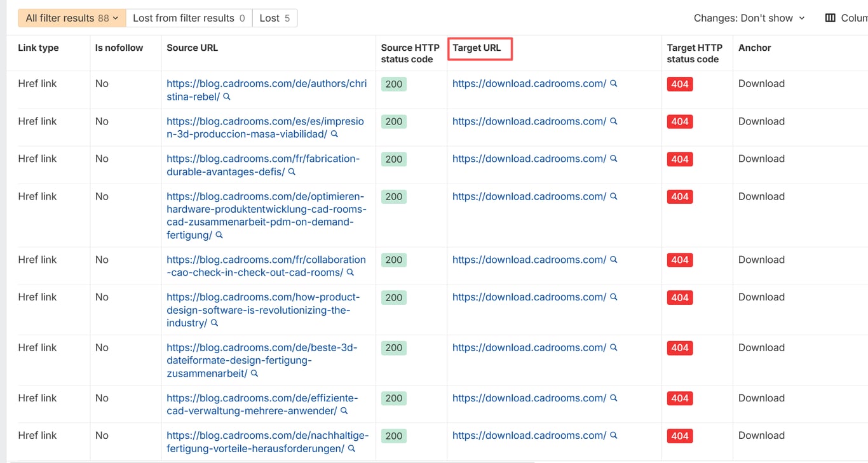Click the No nofollow cell in impresion-3d-produccion row
This screenshot has height=463, width=868.
(x=102, y=121)
